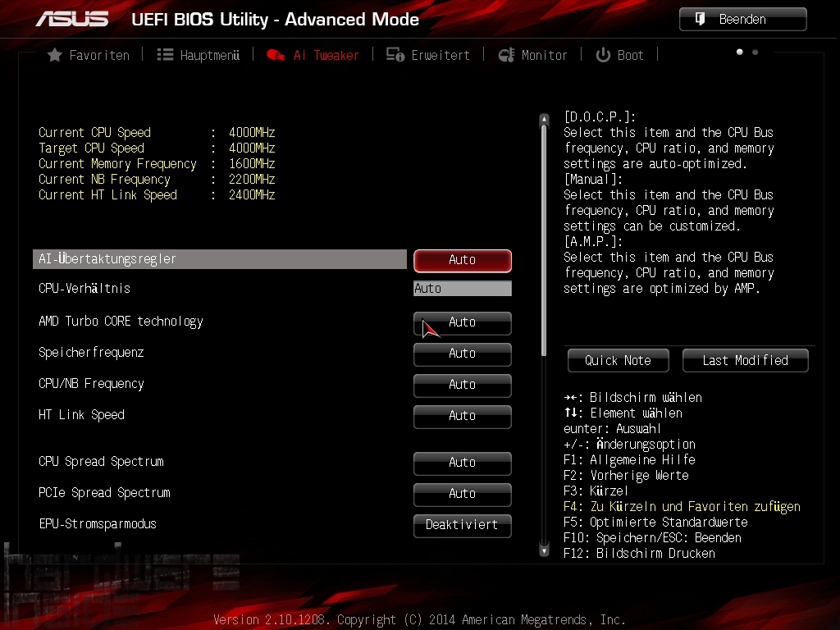
Task: Select the Ai Tweaker tab
Action: tap(313, 55)
